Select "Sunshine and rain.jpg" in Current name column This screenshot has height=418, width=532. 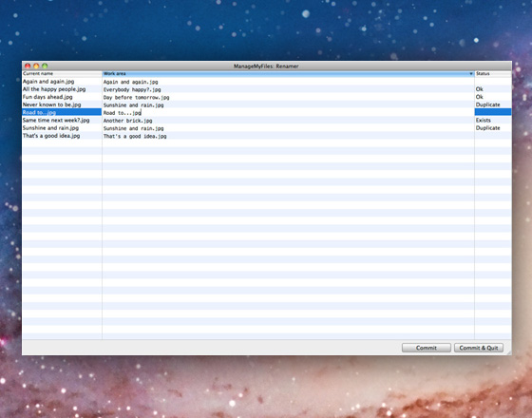[50, 128]
